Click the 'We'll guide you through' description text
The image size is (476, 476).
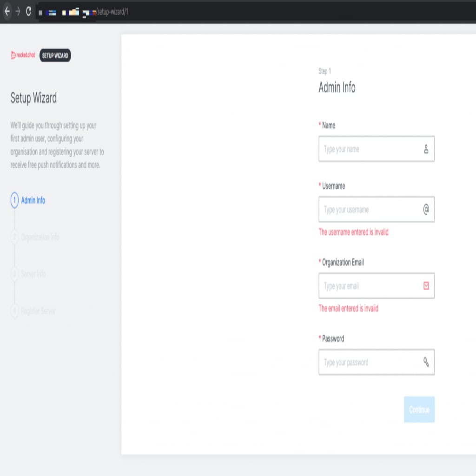[57, 145]
